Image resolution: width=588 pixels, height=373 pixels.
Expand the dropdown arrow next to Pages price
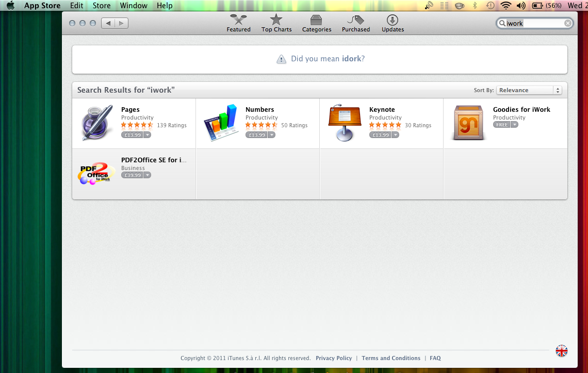tap(148, 135)
